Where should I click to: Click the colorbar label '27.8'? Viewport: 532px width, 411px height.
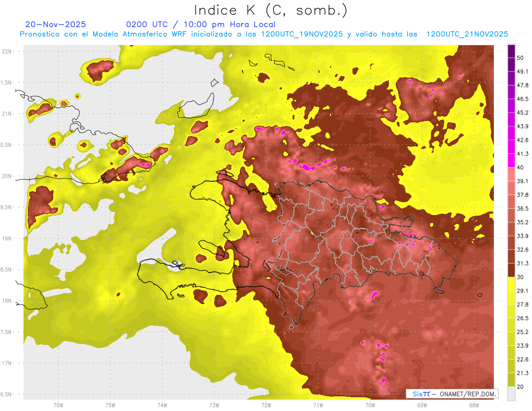point(523,305)
